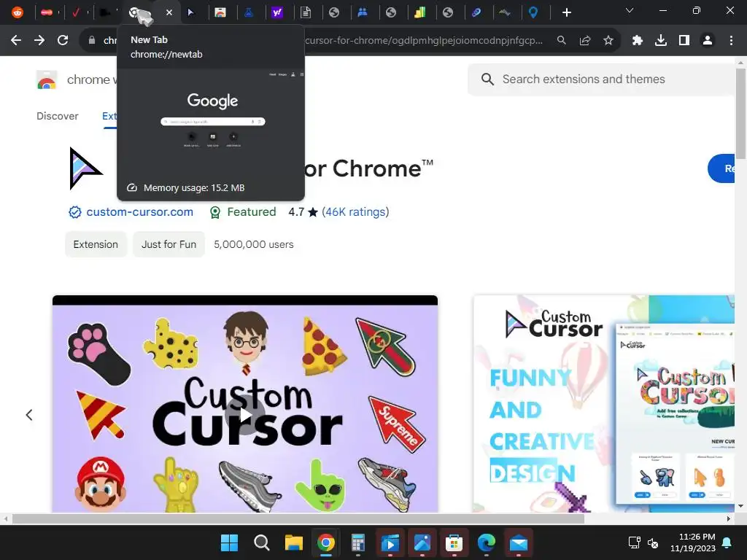Select the Extension category chip
Screen dimensions: 747x560
click(96, 244)
